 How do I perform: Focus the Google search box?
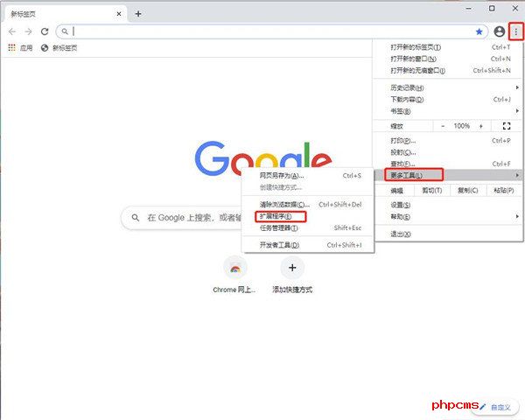pyautogui.click(x=183, y=218)
